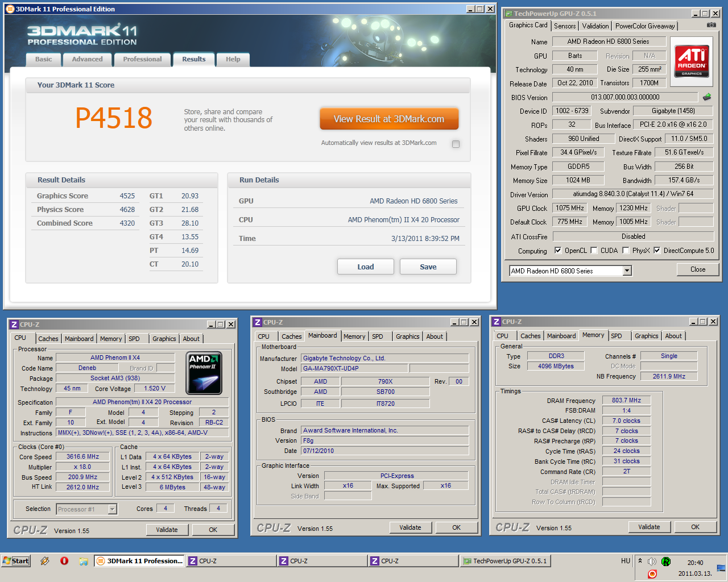Toggle the PhysX checkbox in GPU-Z
728x582 pixels.
pos(626,250)
